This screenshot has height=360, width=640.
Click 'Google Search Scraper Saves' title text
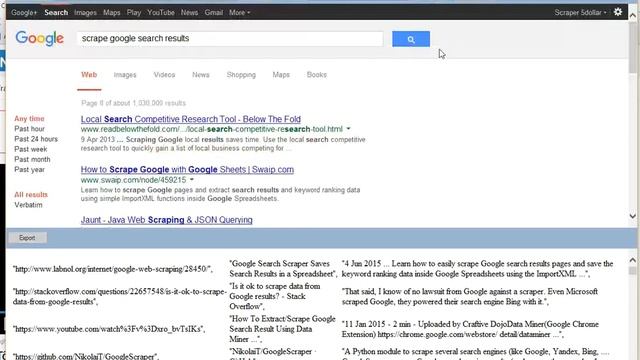coord(283,269)
